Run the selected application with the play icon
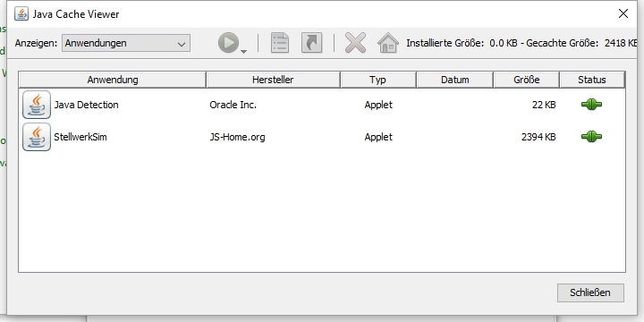Viewport: 644px width, 322px height. [228, 43]
